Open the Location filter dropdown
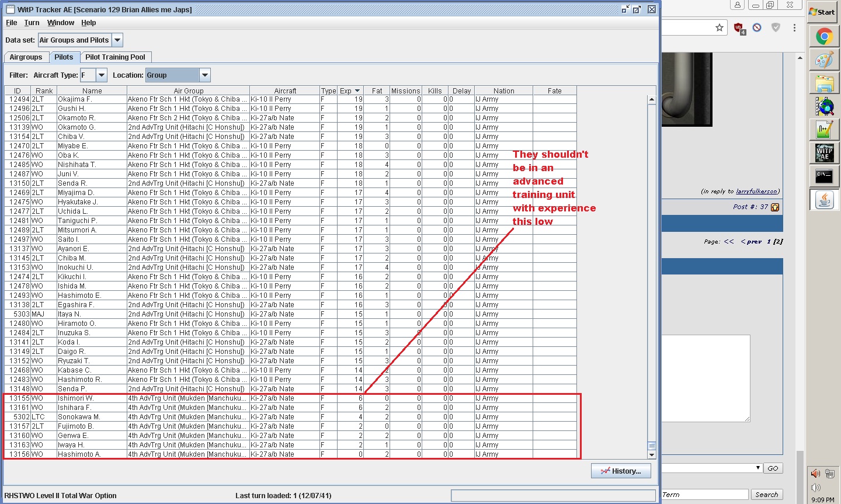Image resolution: width=841 pixels, height=504 pixels. click(x=204, y=75)
